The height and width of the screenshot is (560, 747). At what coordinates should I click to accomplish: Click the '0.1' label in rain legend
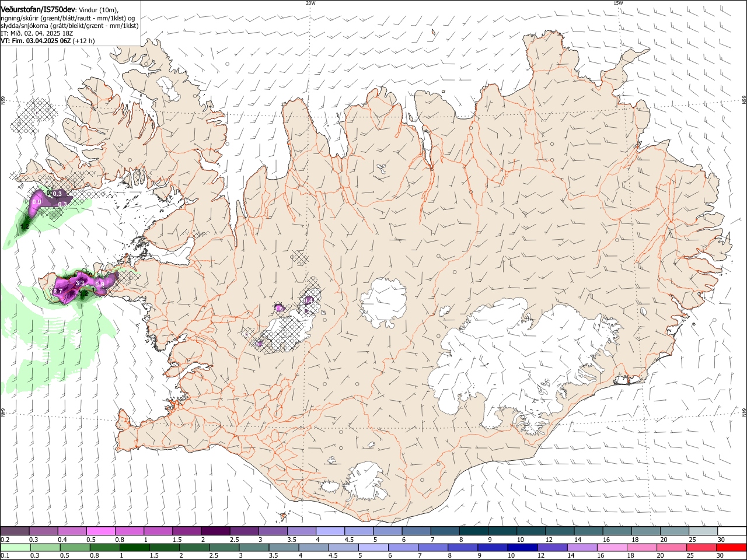pos(5,555)
